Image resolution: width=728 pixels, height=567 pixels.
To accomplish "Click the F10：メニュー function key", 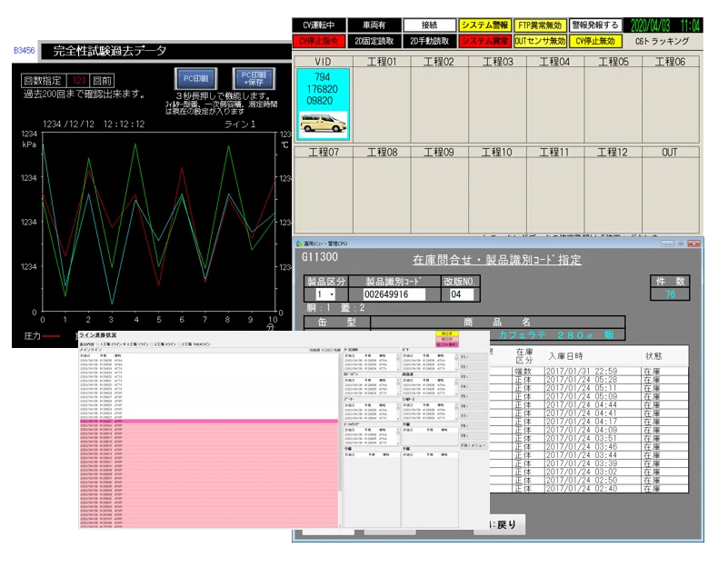I will point(474,445).
